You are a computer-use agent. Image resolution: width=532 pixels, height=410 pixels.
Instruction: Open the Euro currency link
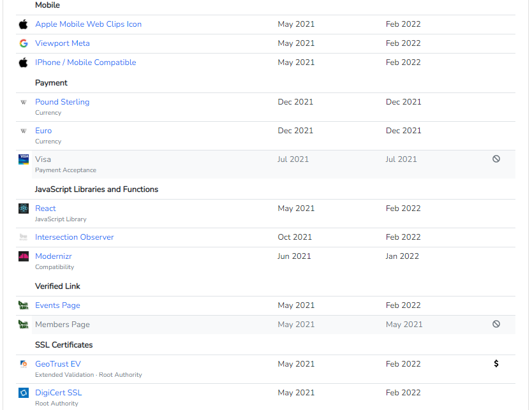[43, 131]
